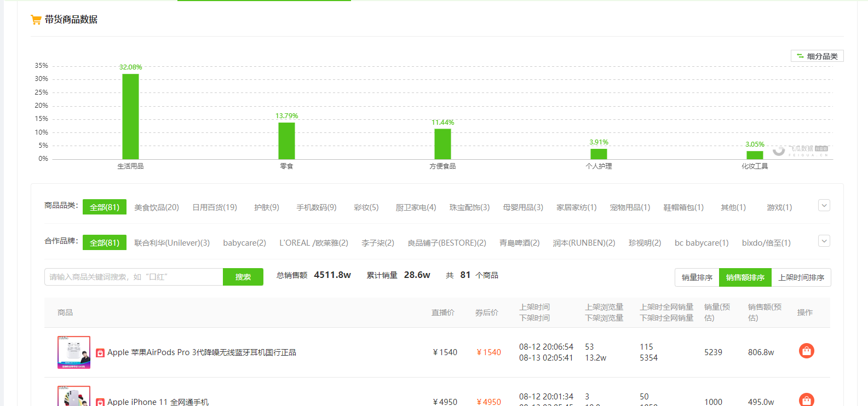Image resolution: width=868 pixels, height=406 pixels.
Task: Open the Apple iPhone 11 全网通手机 title
Action: (158, 402)
